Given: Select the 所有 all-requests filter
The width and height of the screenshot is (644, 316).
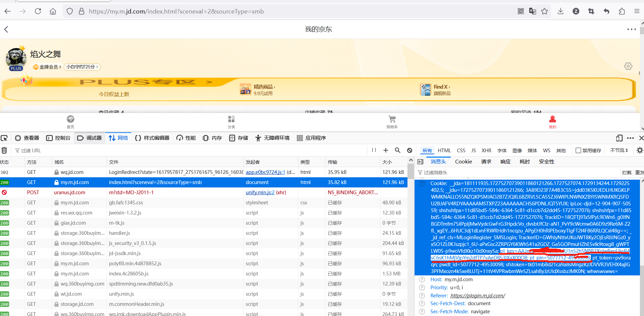Looking at the screenshot, I should (427, 151).
